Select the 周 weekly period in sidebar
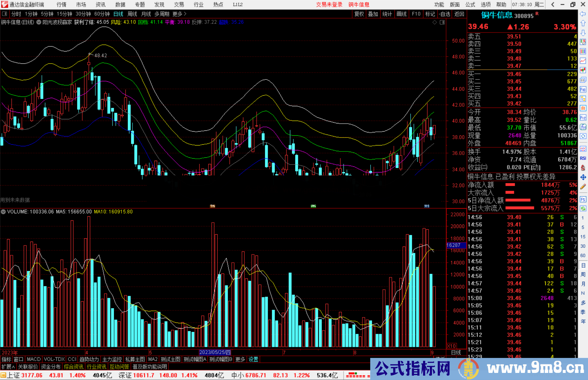Viewport: 588px width, 380px height. pyautogui.click(x=583, y=274)
